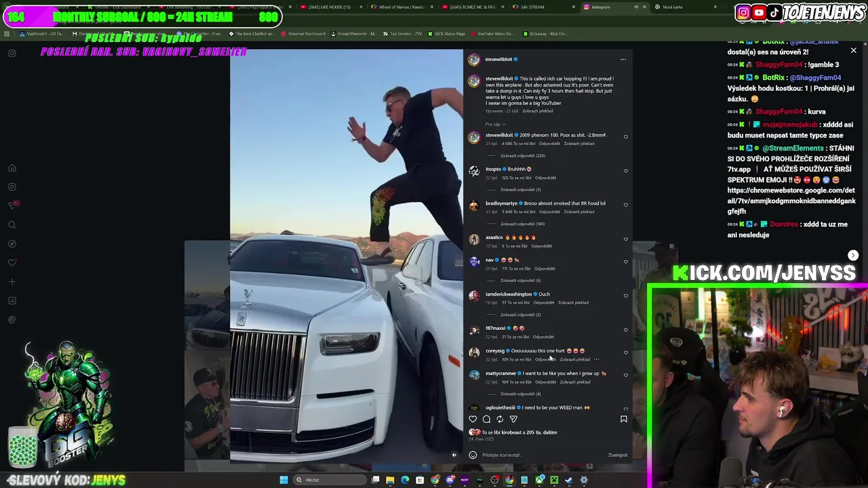
Task: Show the 3 replies under itsopto
Action: click(521, 189)
